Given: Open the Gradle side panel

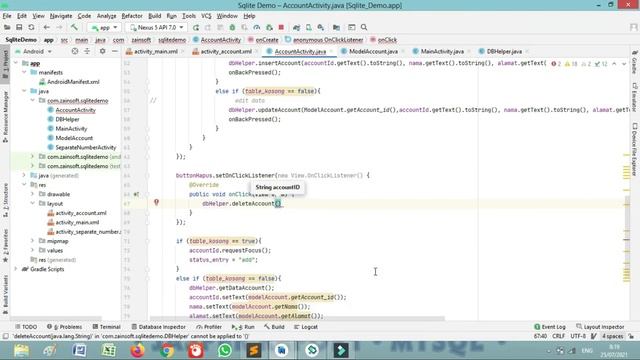Looking at the screenshot, I should (635, 63).
